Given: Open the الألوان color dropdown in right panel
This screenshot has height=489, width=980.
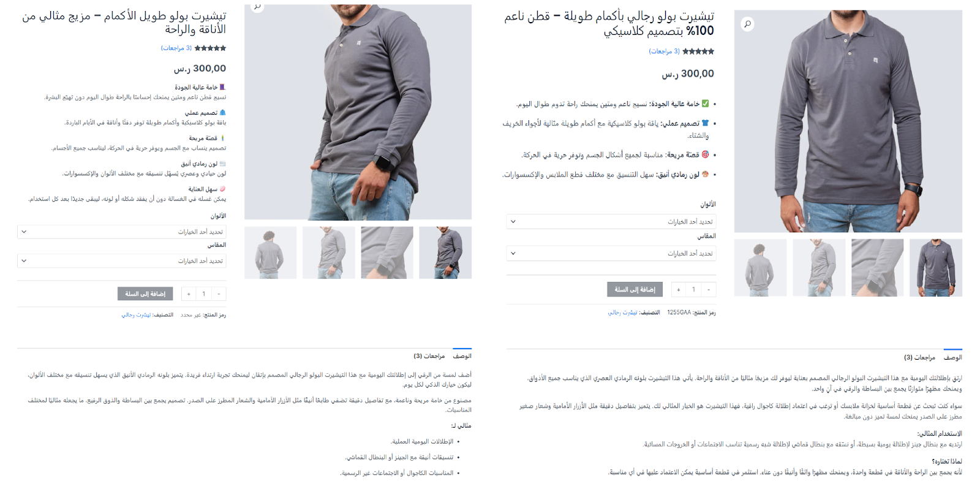Looking at the screenshot, I should (611, 222).
